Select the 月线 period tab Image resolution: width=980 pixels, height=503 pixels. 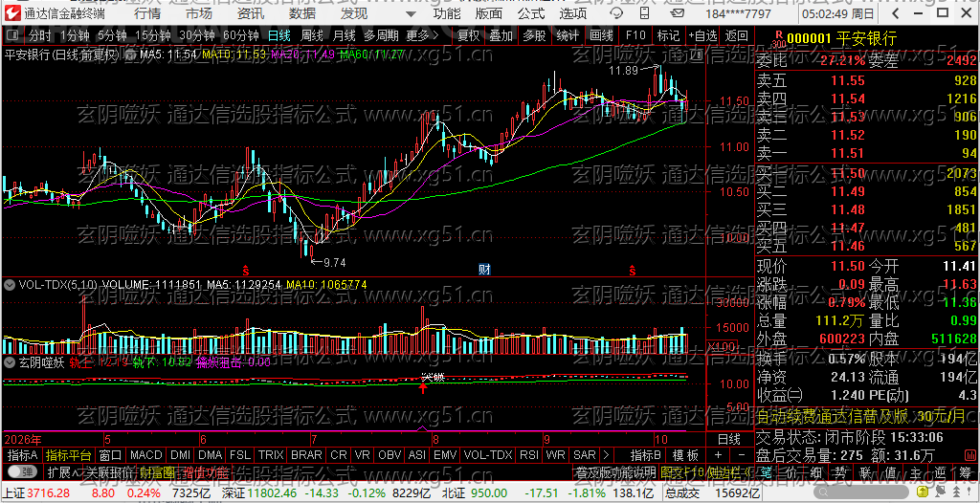tap(344, 35)
